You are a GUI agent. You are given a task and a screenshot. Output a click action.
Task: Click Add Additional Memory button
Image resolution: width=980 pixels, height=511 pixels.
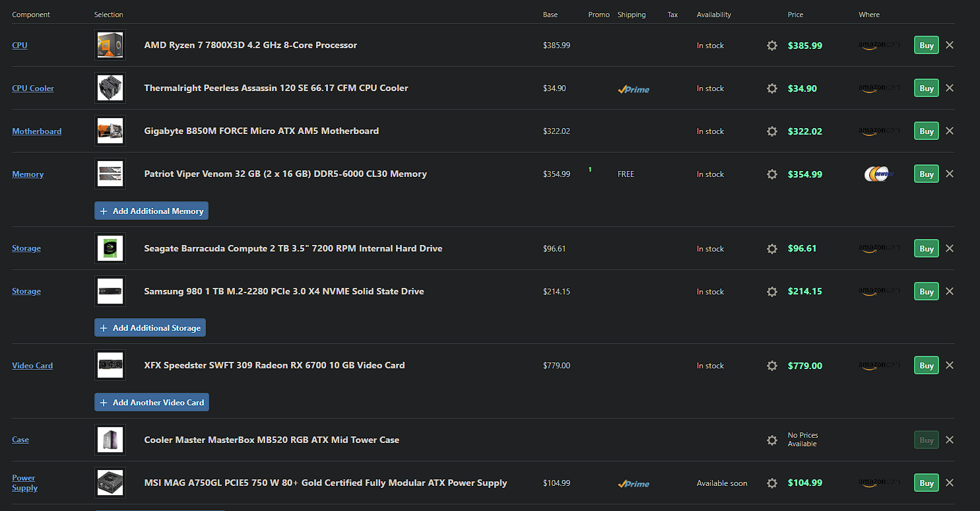pyautogui.click(x=152, y=211)
